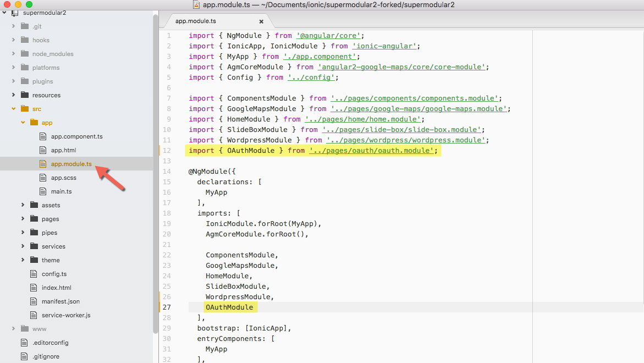Click the app.scss file icon
644x363 pixels.
click(43, 178)
